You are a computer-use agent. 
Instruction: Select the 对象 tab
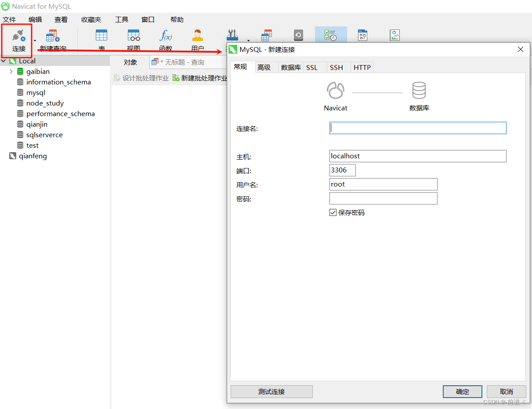[130, 62]
